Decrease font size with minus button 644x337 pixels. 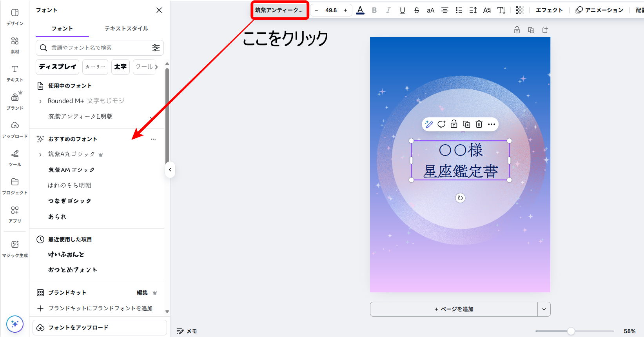(316, 10)
